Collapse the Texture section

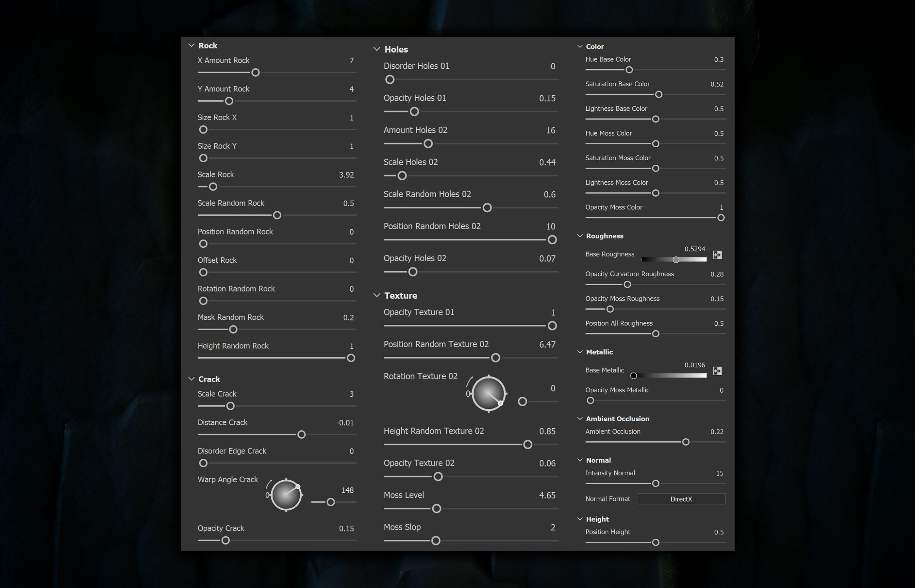(x=376, y=296)
